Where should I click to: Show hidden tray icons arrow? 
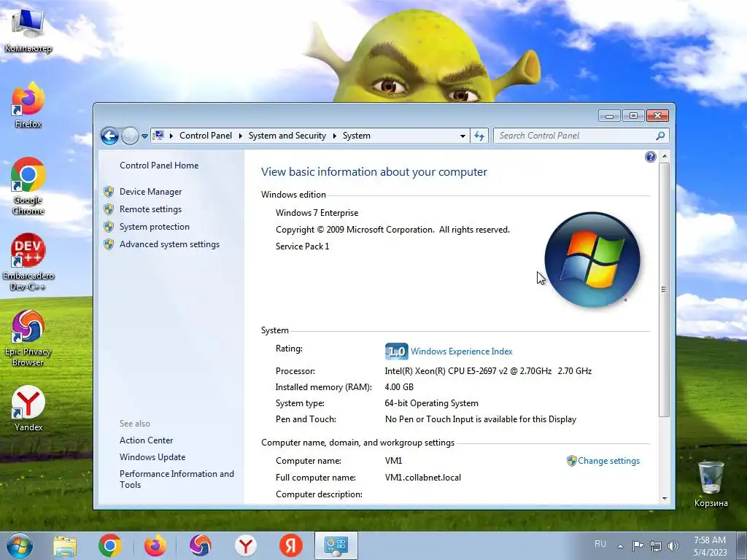[x=620, y=546]
